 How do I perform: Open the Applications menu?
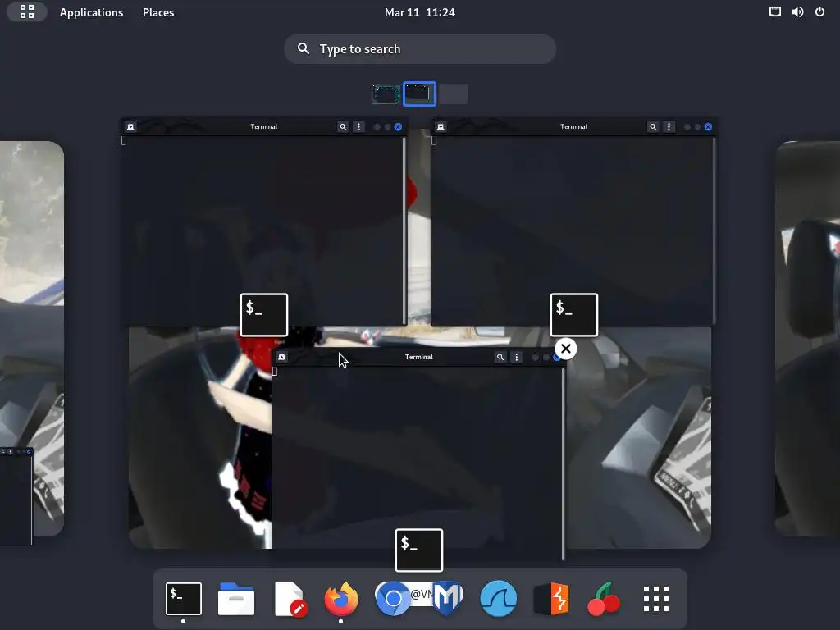91,12
